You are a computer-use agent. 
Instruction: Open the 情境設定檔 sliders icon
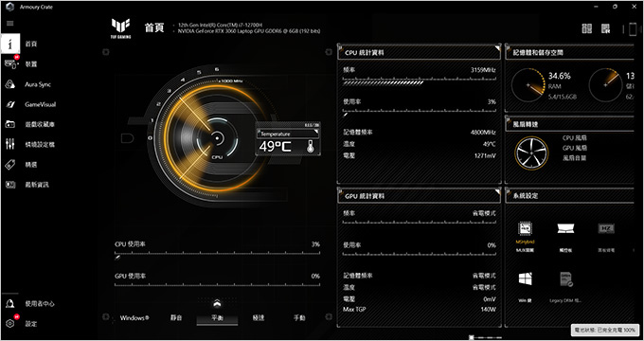pos(10,144)
